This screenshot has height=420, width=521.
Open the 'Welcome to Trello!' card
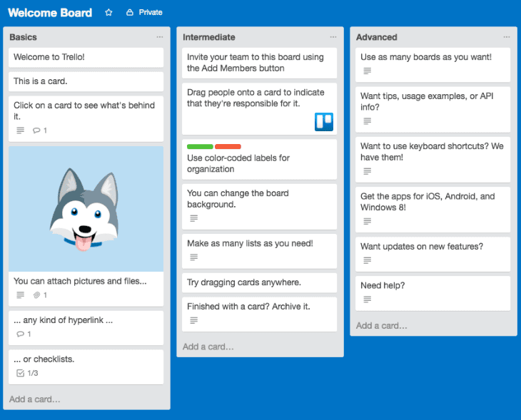[86, 57]
